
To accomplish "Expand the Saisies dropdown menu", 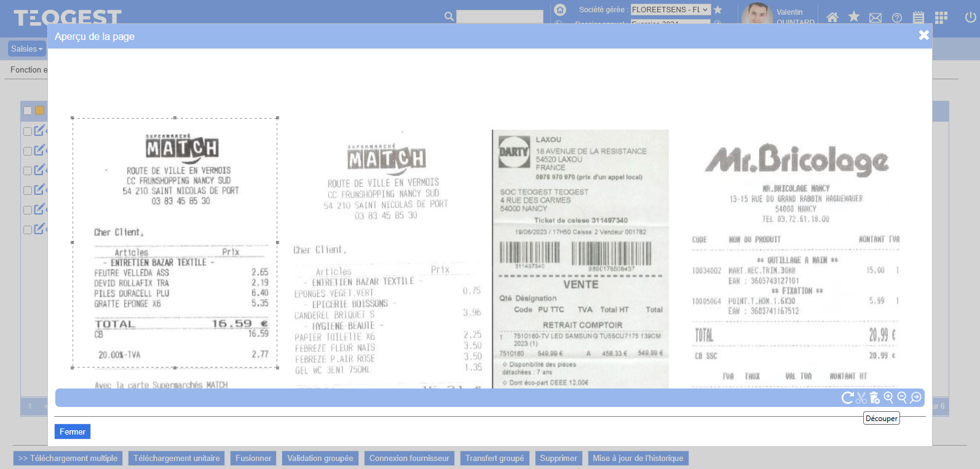I will point(26,49).
